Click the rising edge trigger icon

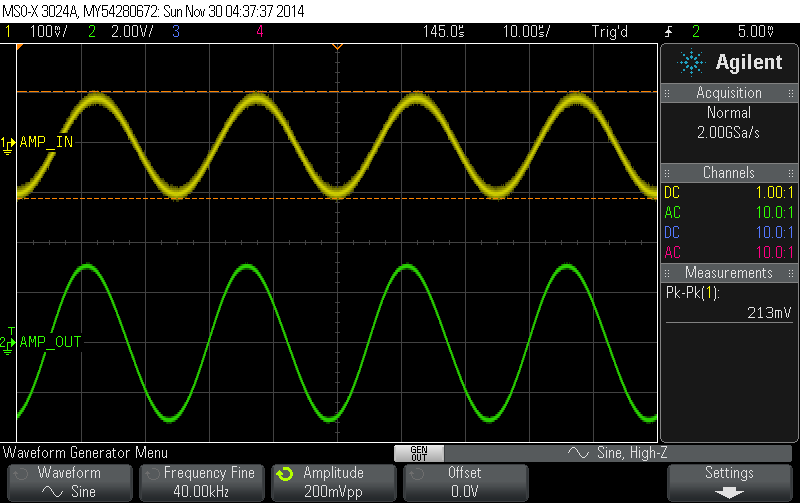[x=668, y=32]
